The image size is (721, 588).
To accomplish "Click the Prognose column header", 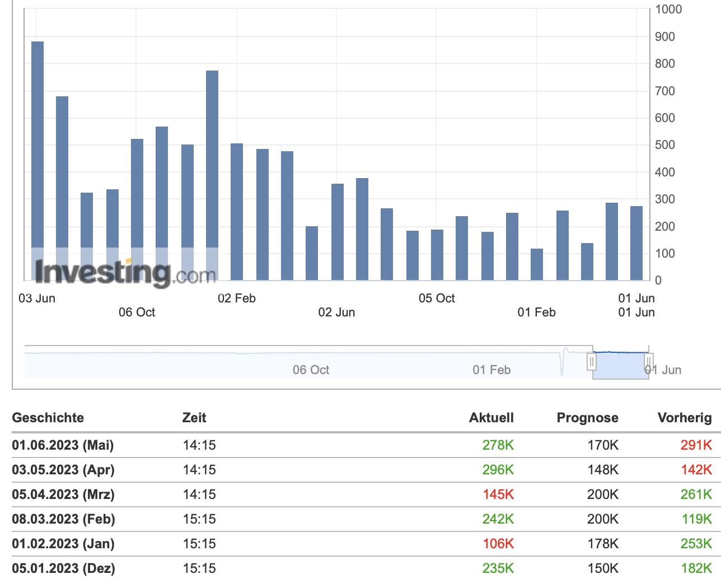I will [x=588, y=418].
